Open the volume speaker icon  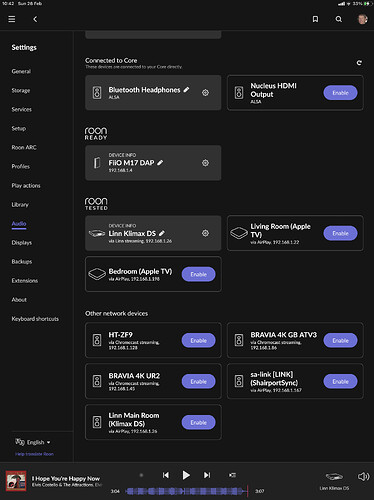363,476
